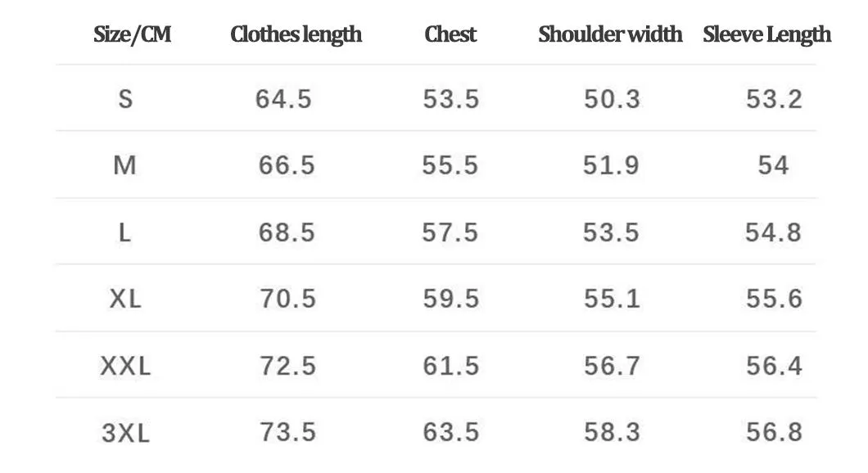Click the Sleeve Length column header
Image resolution: width=868 pixels, height=473 pixels.
766,34
